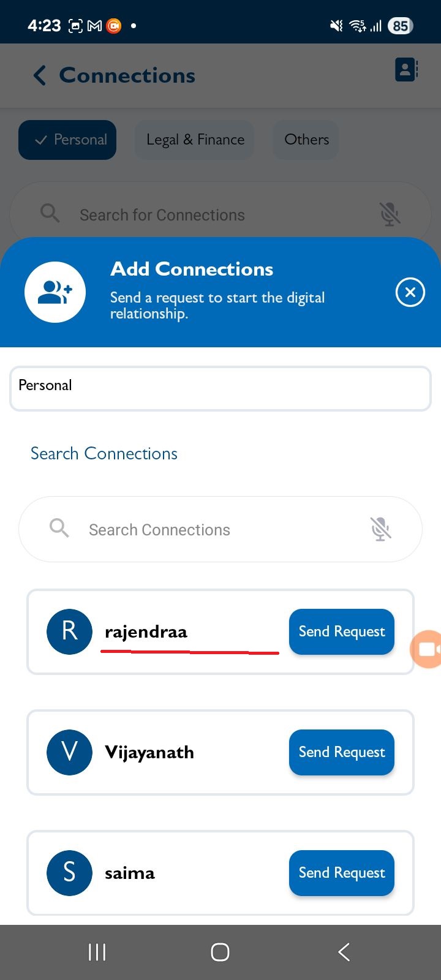The image size is (441, 980).
Task: Send a request to Vijayanath
Action: pyautogui.click(x=342, y=752)
